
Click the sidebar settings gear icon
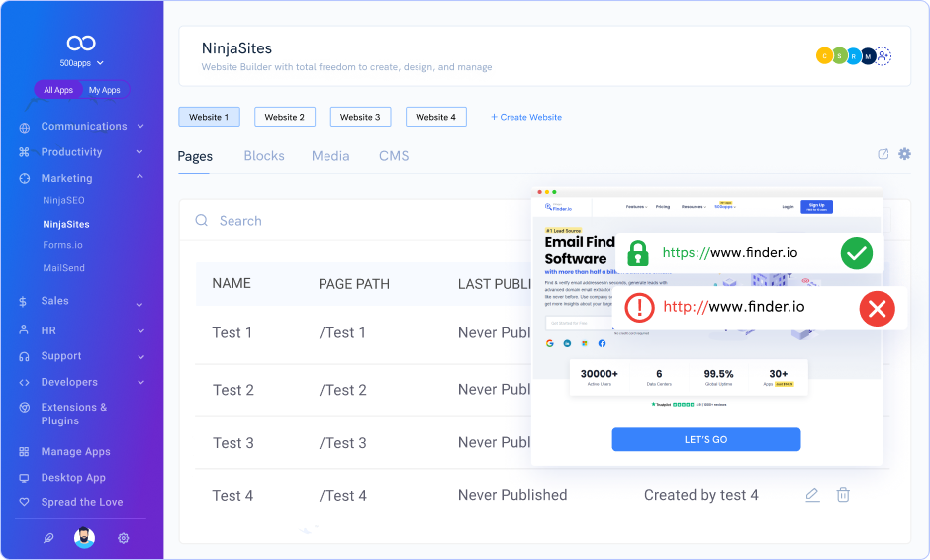click(124, 538)
